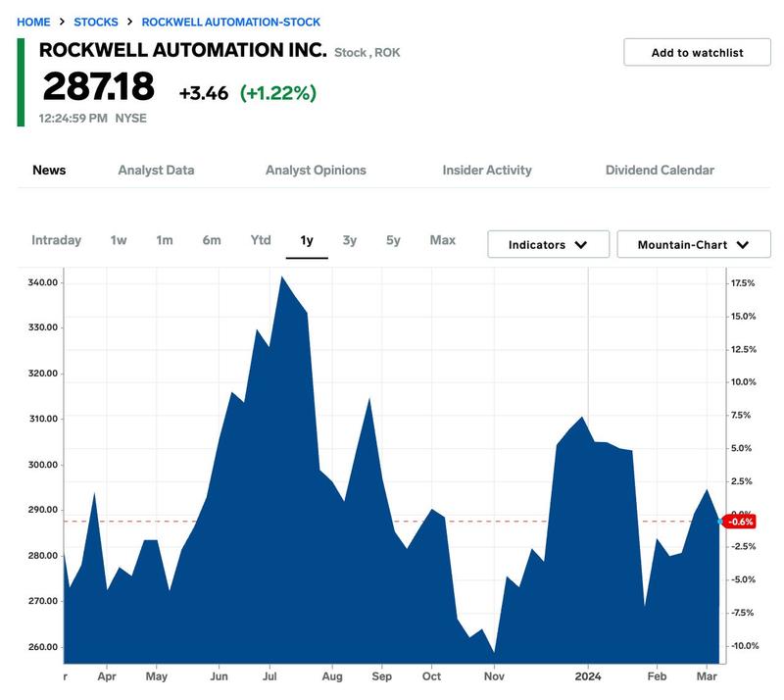Set chart range to 1w
Screen dimensions: 784x700
tap(119, 240)
